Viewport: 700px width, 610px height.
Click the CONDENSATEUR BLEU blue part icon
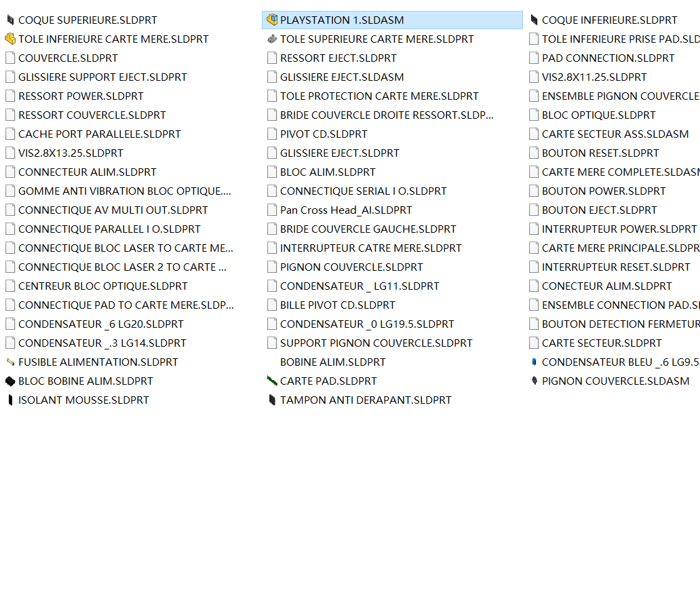click(x=534, y=362)
